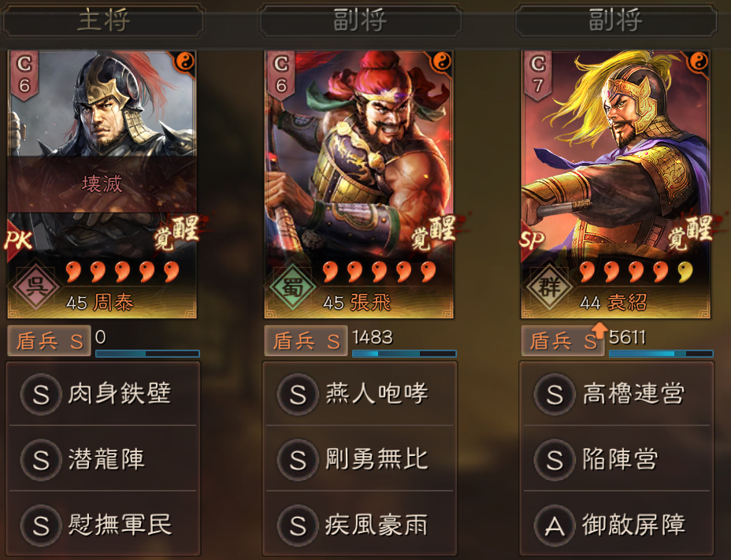Click the 蜀 faction emblem on 張飛's card
731x560 pixels.
(x=293, y=286)
